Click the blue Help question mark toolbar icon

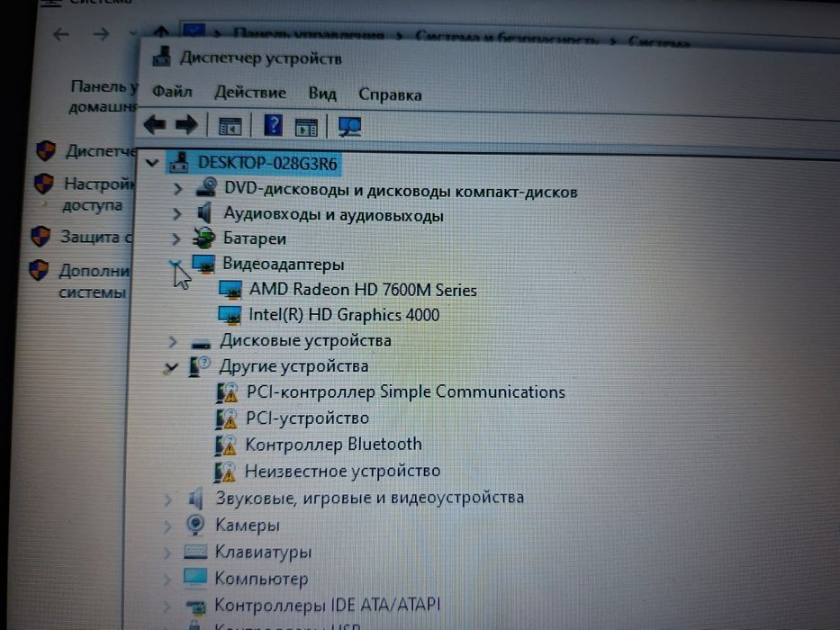(273, 125)
